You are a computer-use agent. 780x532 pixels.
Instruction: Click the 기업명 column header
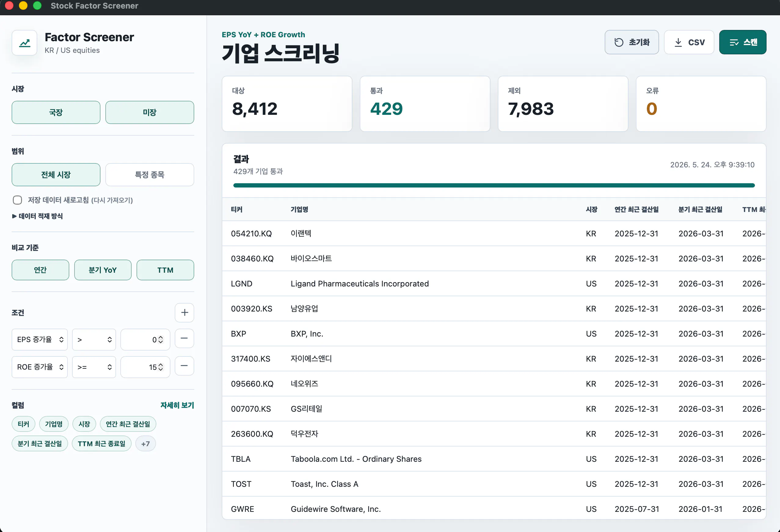coord(299,210)
